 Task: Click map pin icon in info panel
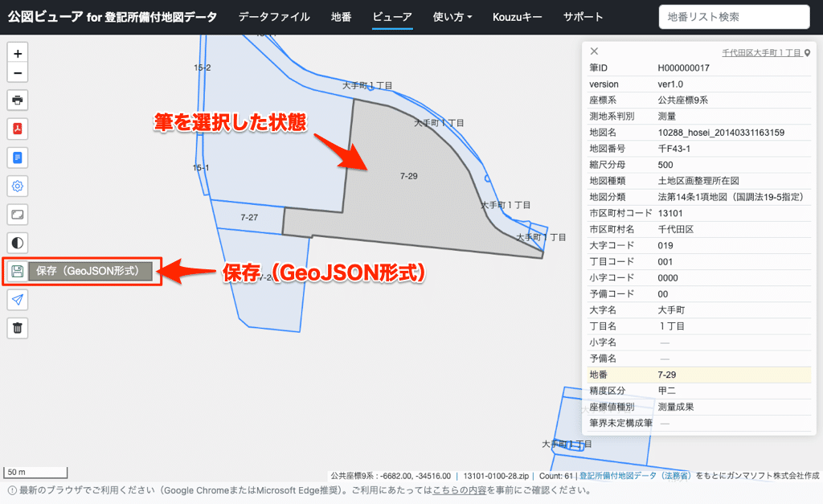click(807, 52)
